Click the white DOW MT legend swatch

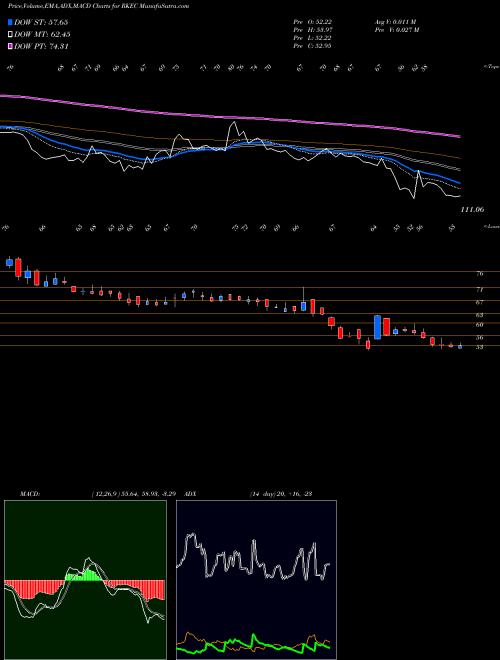10,35
